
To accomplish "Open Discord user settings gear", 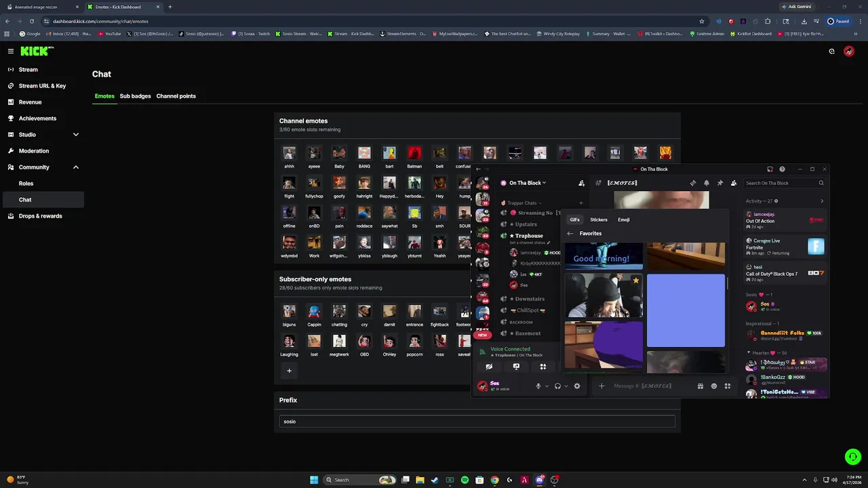I will [x=577, y=386].
